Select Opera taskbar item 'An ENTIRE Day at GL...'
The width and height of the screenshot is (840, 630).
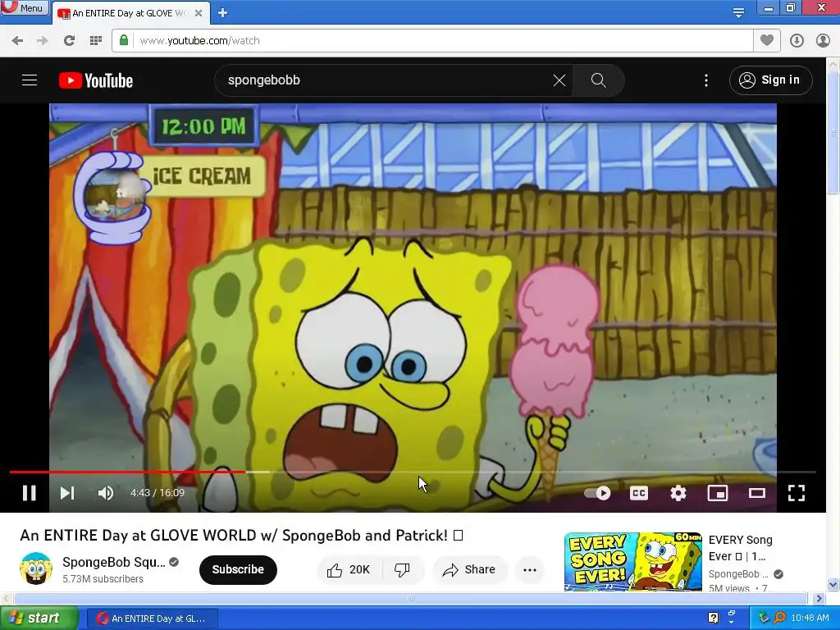152,619
